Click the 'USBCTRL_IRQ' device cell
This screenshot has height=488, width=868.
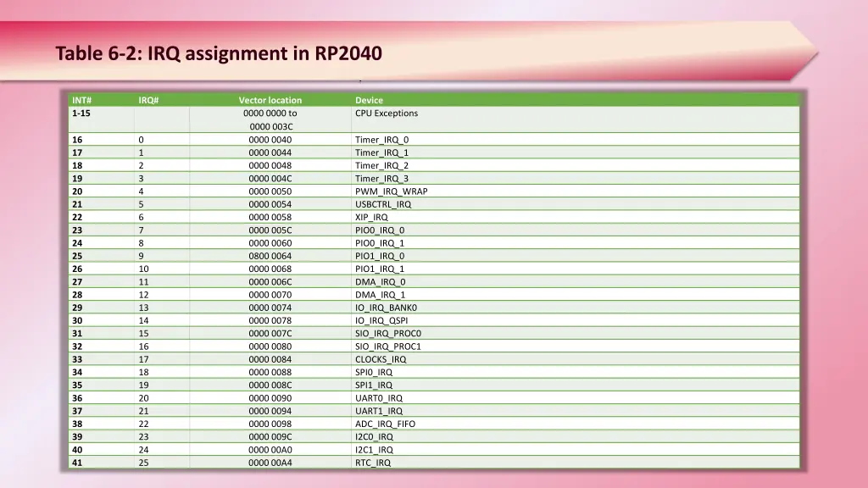pos(383,204)
